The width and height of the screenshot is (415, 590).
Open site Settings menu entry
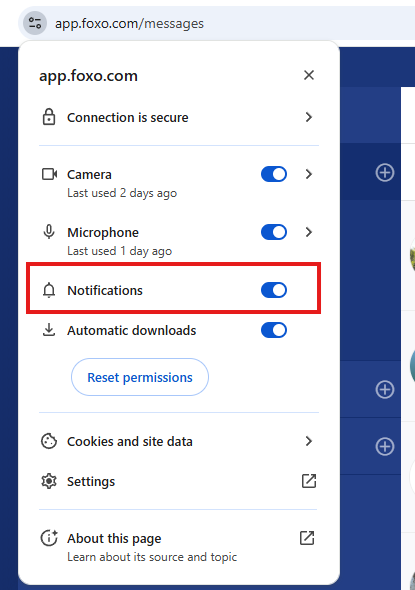coord(178,481)
